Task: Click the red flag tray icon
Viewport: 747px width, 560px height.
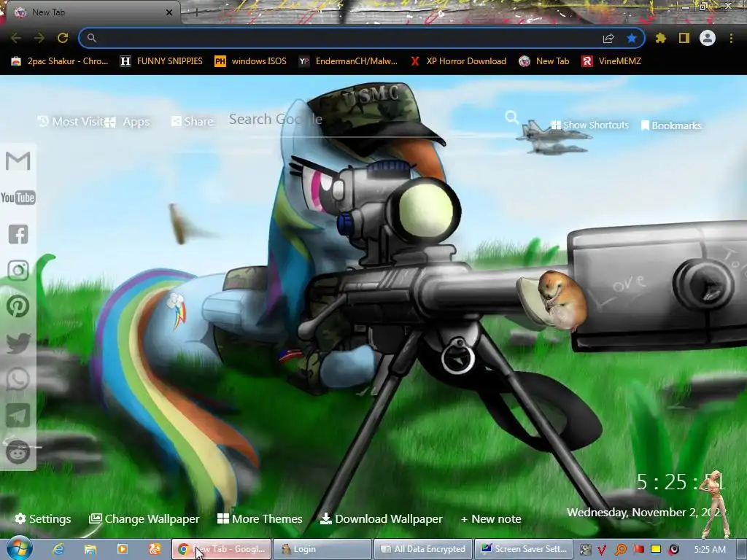Action: click(x=639, y=550)
